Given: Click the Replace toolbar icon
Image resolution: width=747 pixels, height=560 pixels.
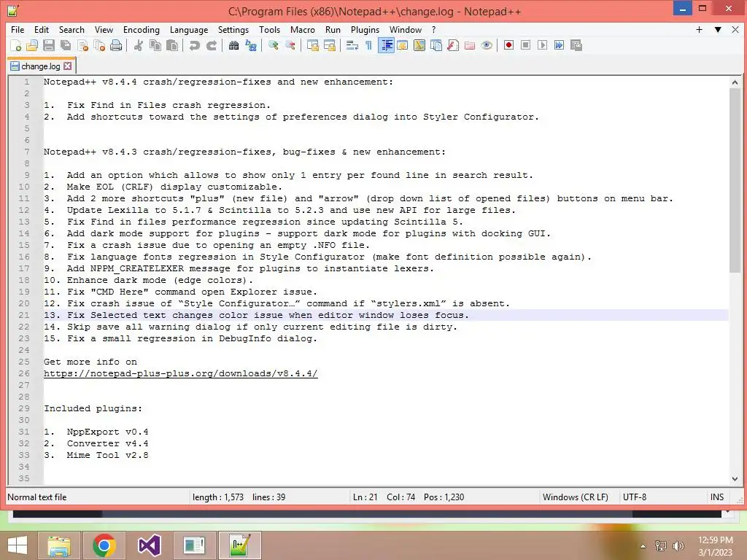Looking at the screenshot, I should click(x=251, y=45).
